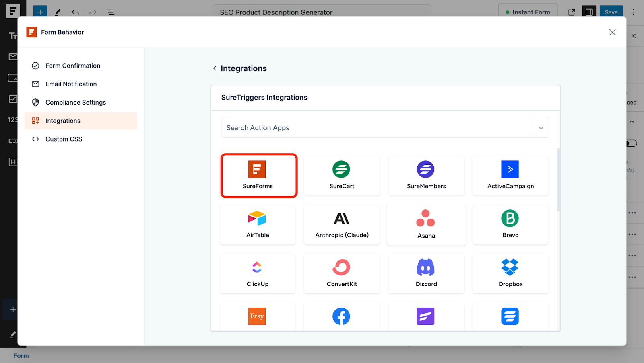The width and height of the screenshot is (644, 363).
Task: Open the SureCart integration
Action: (342, 175)
